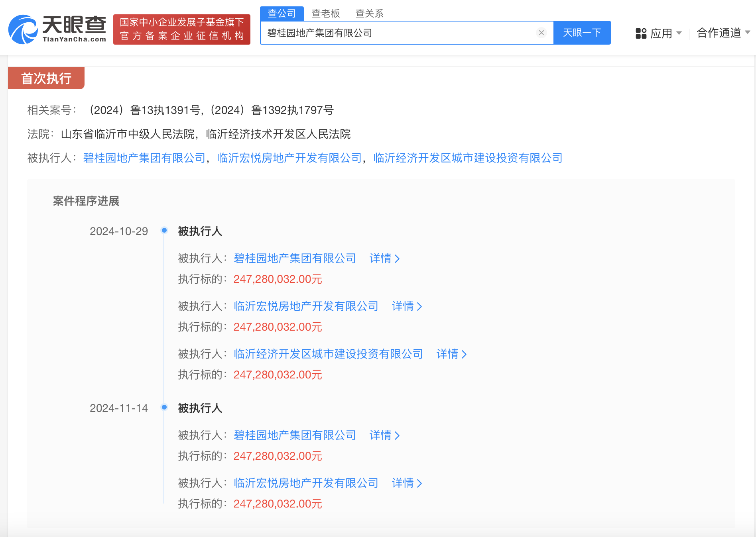Open 临沂经济开发区城市建设投资有限公司 link in the header row
The image size is (756, 537).
click(468, 158)
